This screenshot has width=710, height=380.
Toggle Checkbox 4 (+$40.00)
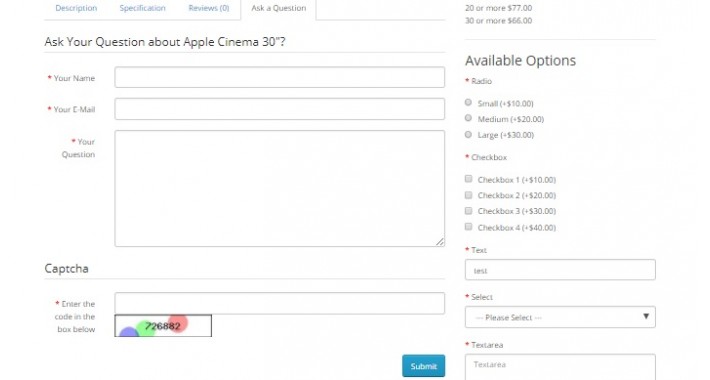coord(469,226)
